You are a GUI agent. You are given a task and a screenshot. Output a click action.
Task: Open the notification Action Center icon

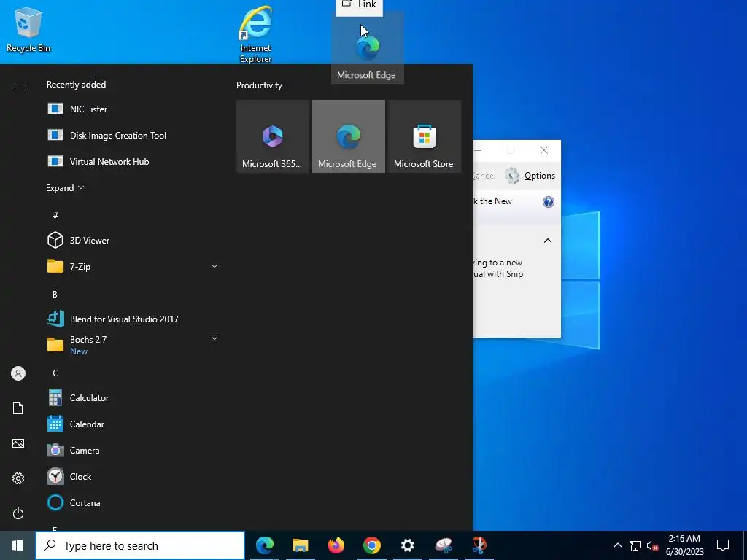723,545
